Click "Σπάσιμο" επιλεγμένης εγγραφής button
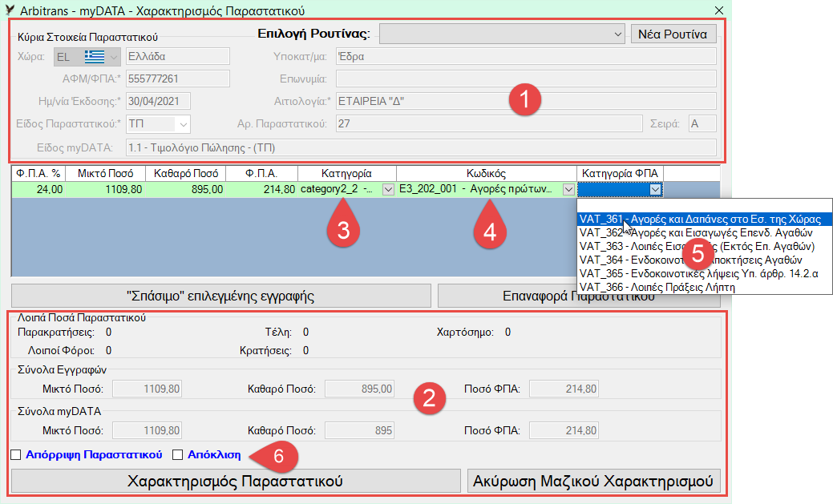Screen dimensions: 833x504 click(221, 295)
